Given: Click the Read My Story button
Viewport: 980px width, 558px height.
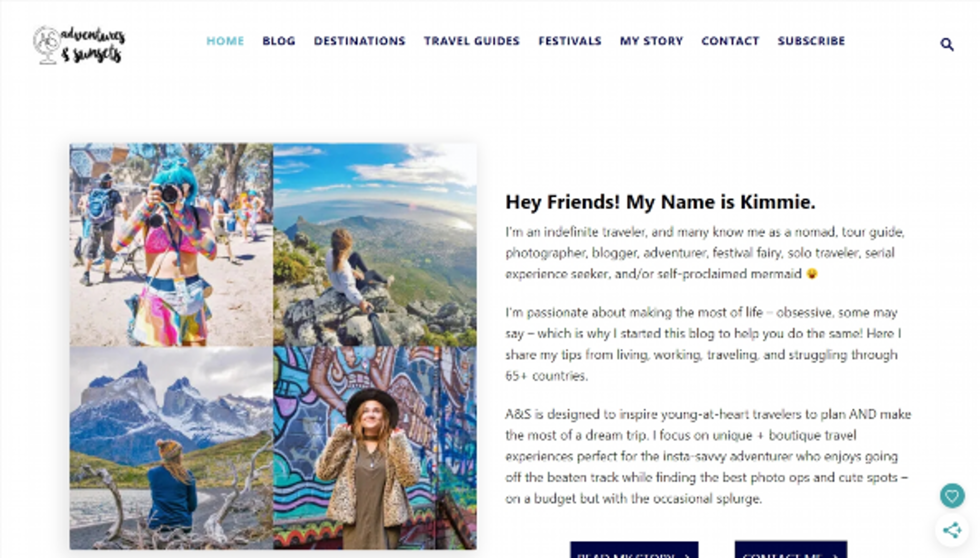Looking at the screenshot, I should click(x=634, y=550).
